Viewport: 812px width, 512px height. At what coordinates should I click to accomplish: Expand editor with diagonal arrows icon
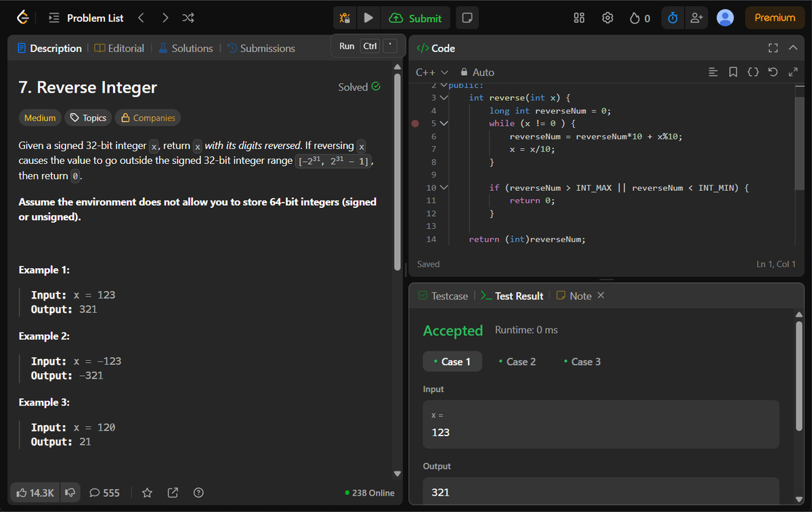[x=793, y=72]
